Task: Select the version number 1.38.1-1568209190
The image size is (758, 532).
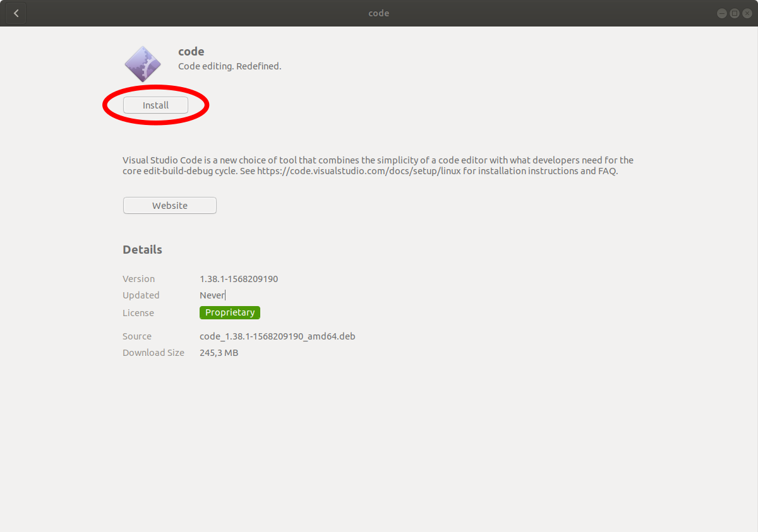Action: [239, 279]
